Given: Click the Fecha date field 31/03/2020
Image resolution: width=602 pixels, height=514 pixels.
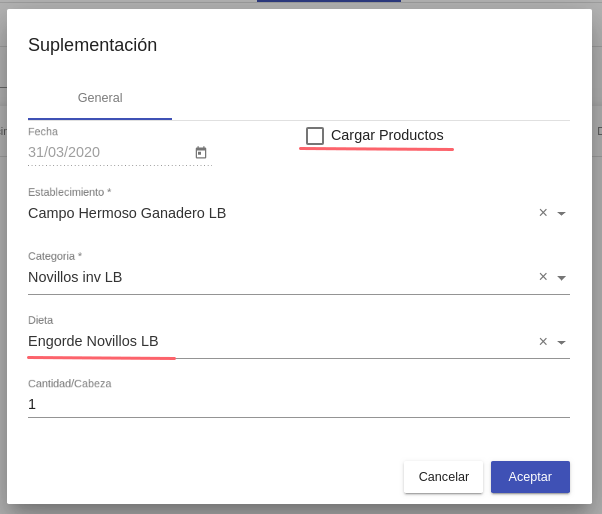Looking at the screenshot, I should (x=64, y=152).
